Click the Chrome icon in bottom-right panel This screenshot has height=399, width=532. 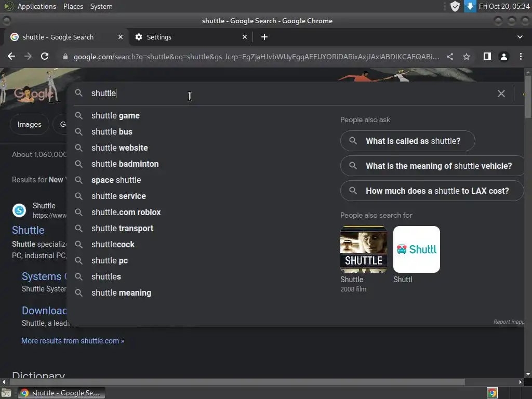[x=492, y=393]
